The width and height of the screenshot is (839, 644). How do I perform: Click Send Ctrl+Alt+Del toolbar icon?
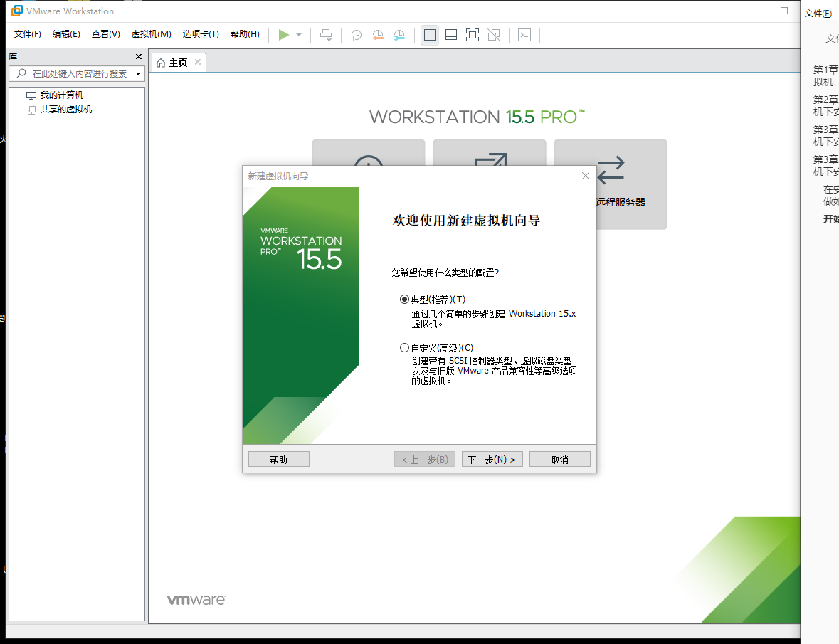pos(326,35)
